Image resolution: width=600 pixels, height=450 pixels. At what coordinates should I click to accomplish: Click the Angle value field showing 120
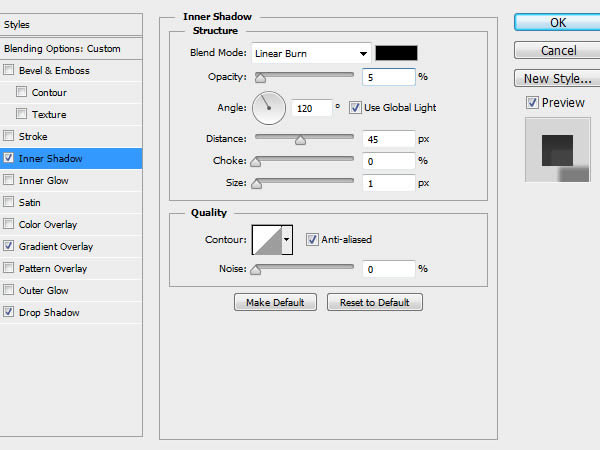(311, 108)
